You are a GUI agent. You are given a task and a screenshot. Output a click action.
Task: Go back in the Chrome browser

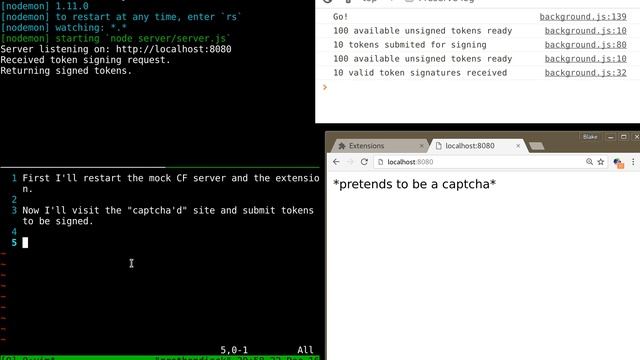pos(336,162)
